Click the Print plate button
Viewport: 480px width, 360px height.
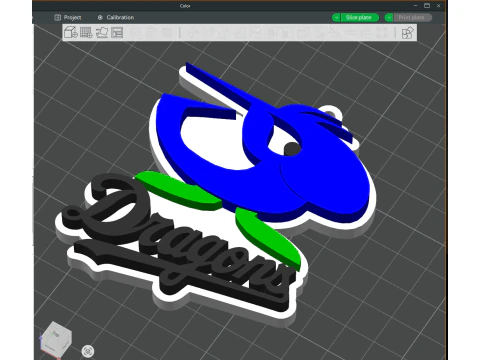413,18
